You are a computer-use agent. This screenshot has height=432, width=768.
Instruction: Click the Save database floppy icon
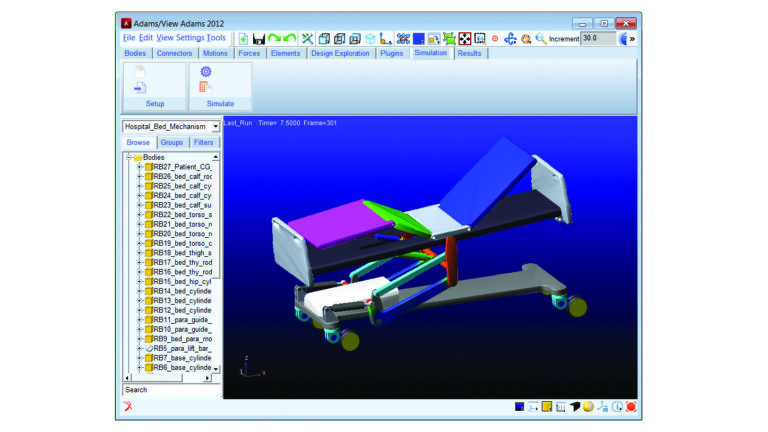tap(259, 39)
